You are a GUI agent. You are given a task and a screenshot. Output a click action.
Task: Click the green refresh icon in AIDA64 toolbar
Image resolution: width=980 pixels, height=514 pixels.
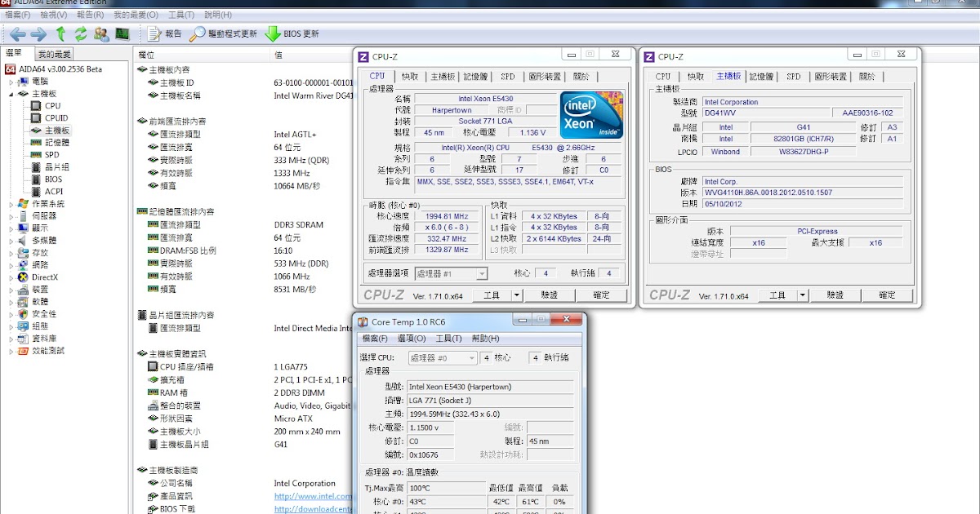click(79, 33)
